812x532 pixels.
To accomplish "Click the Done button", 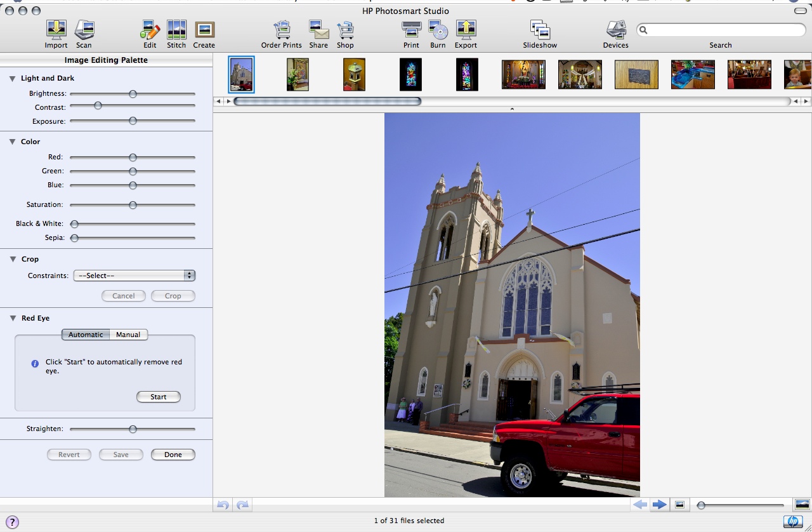I will [x=173, y=455].
